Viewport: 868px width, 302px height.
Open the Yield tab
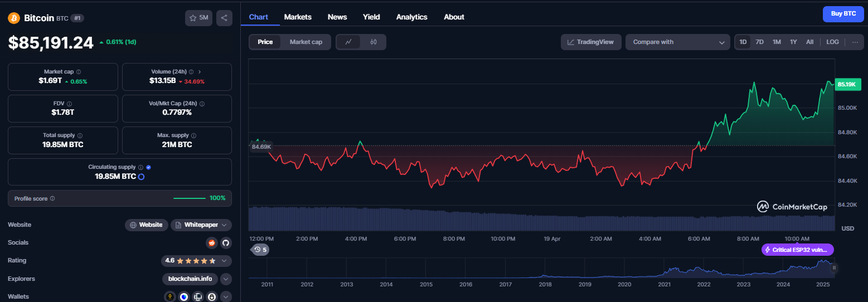pyautogui.click(x=371, y=17)
